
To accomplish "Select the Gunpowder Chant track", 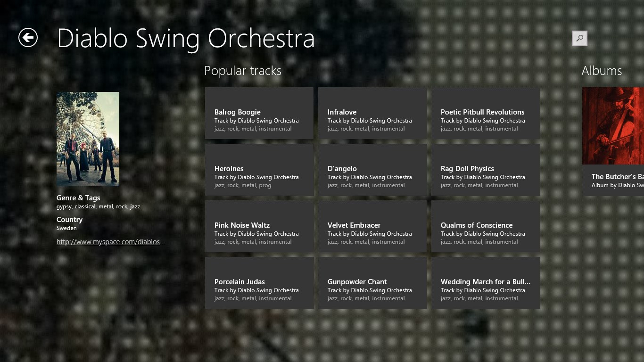I will (372, 283).
